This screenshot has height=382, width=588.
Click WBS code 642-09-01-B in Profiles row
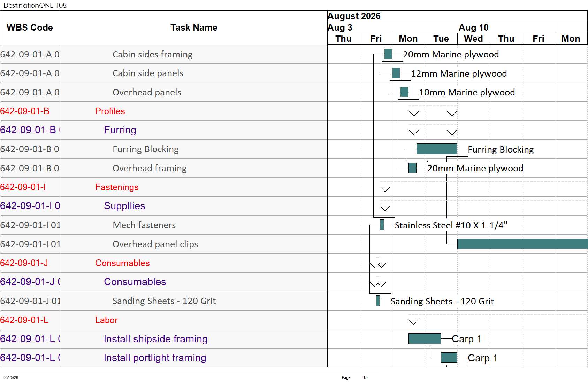(x=25, y=111)
